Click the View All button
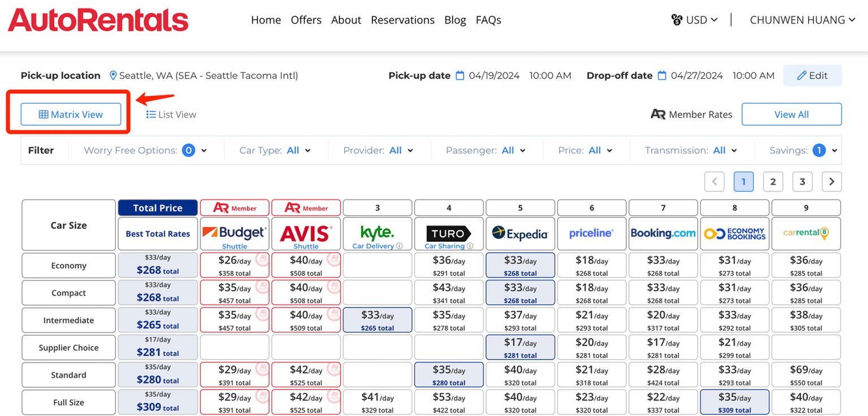The width and height of the screenshot is (868, 416). tap(791, 114)
